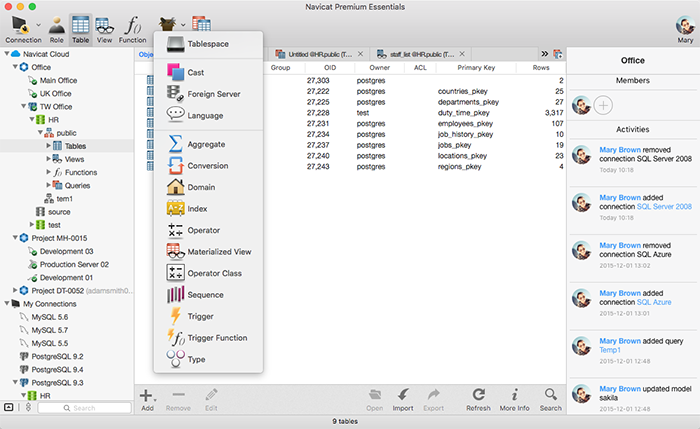Switch to View objects in toolbar

coord(104,29)
